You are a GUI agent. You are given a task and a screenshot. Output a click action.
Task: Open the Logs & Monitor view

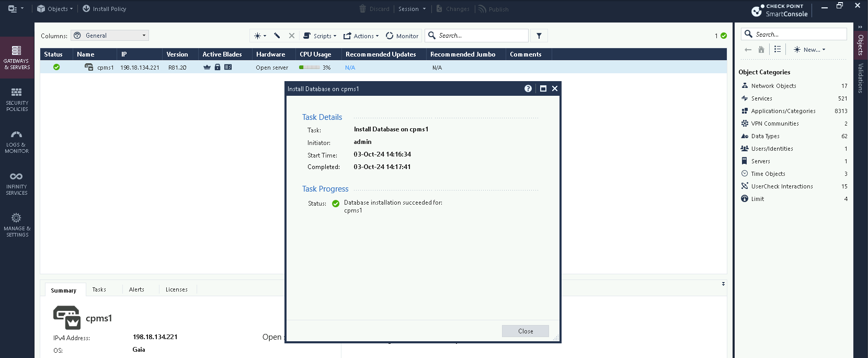17,141
